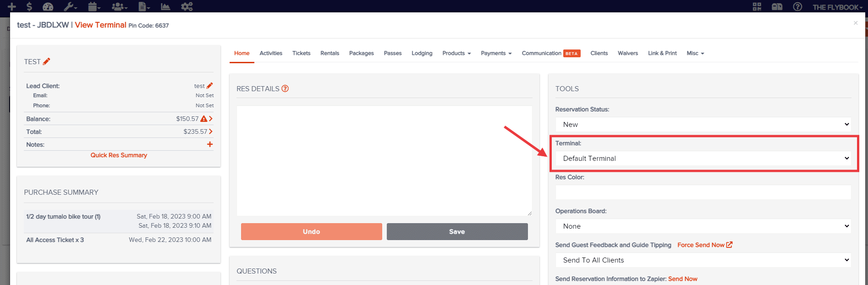The height and width of the screenshot is (285, 868).
Task: Open the gears settings icon
Action: click(x=187, y=6)
